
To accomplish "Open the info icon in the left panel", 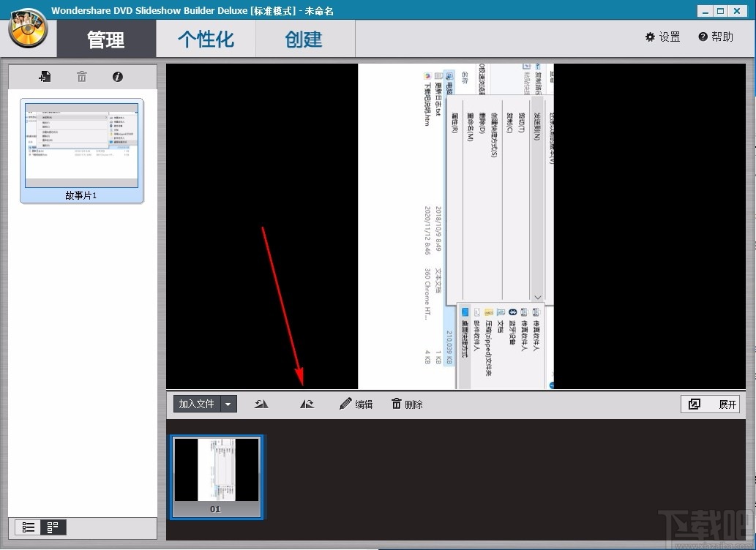I will (x=118, y=76).
